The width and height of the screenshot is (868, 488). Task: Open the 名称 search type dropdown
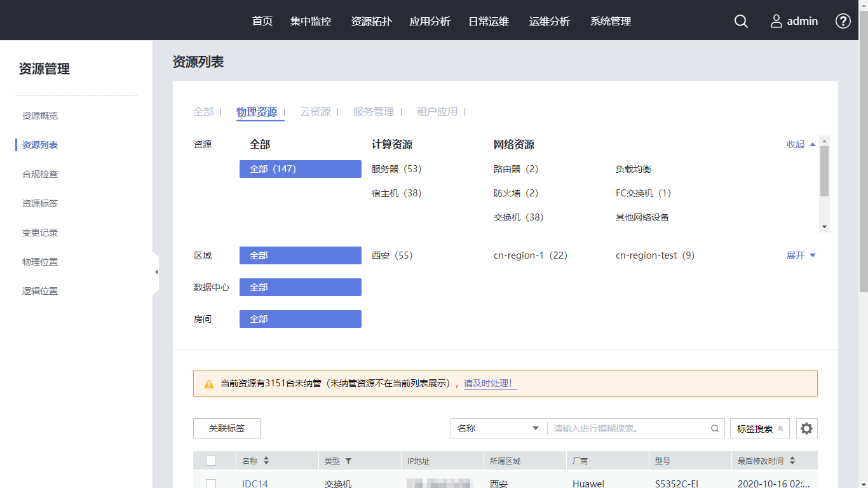[x=498, y=428]
